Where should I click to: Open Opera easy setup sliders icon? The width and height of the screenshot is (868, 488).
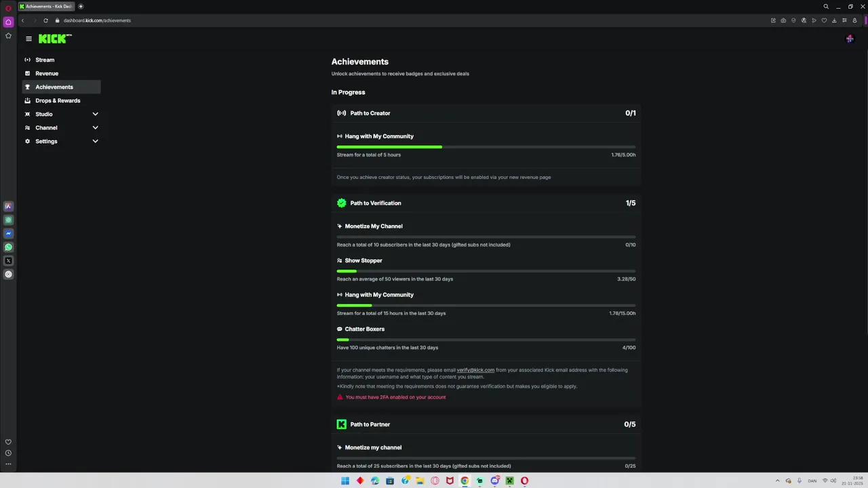844,20
